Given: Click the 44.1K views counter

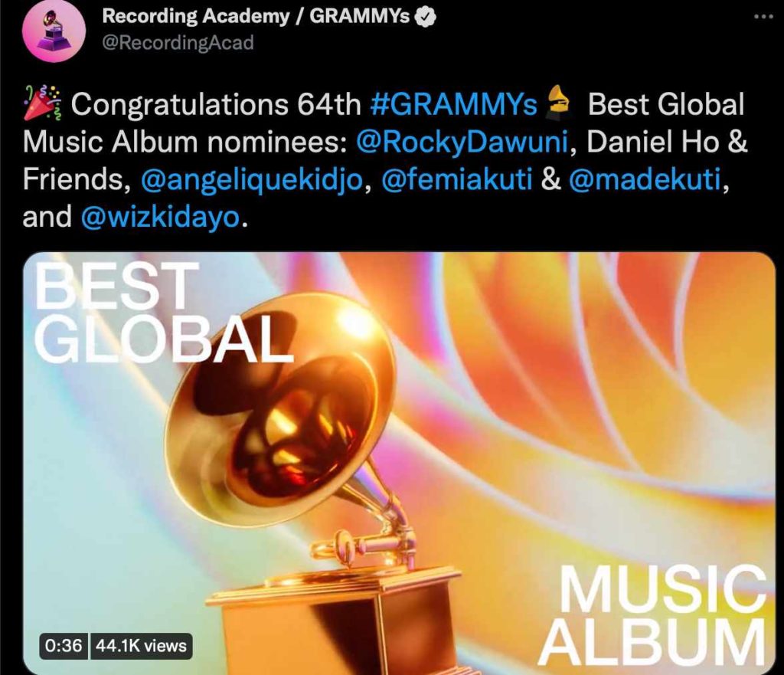Looking at the screenshot, I should pos(141,646).
